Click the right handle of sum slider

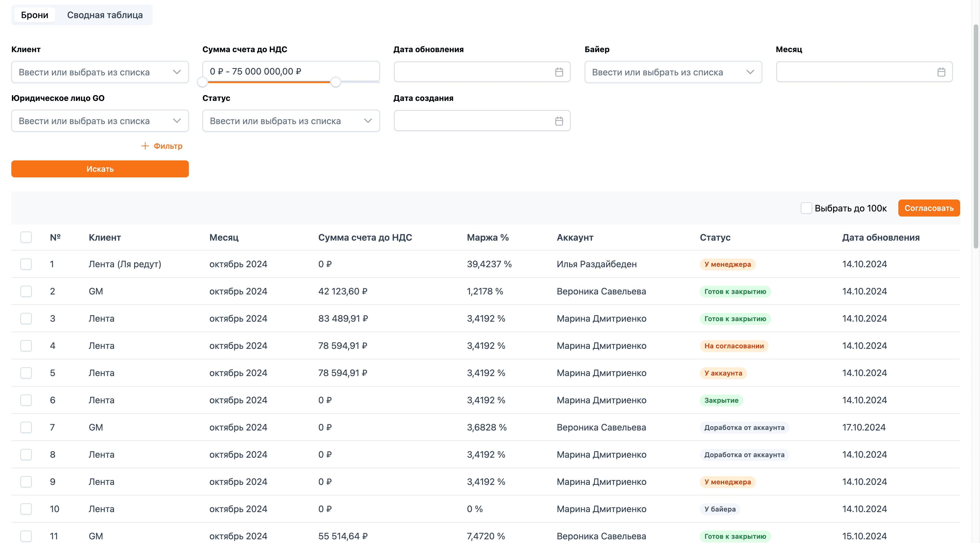point(335,82)
